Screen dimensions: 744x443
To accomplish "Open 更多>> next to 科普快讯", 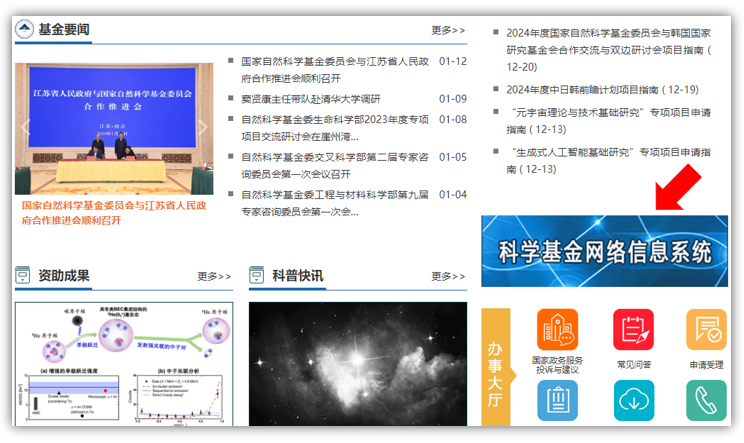I will (448, 276).
